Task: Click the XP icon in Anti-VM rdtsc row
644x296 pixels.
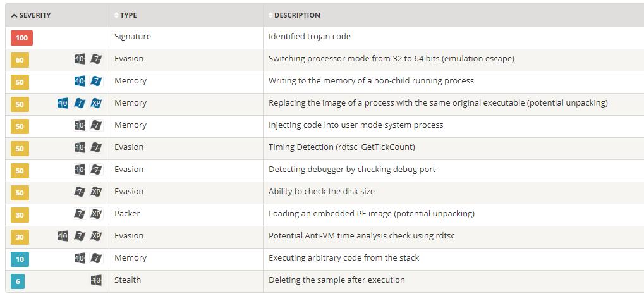Action: (96, 236)
